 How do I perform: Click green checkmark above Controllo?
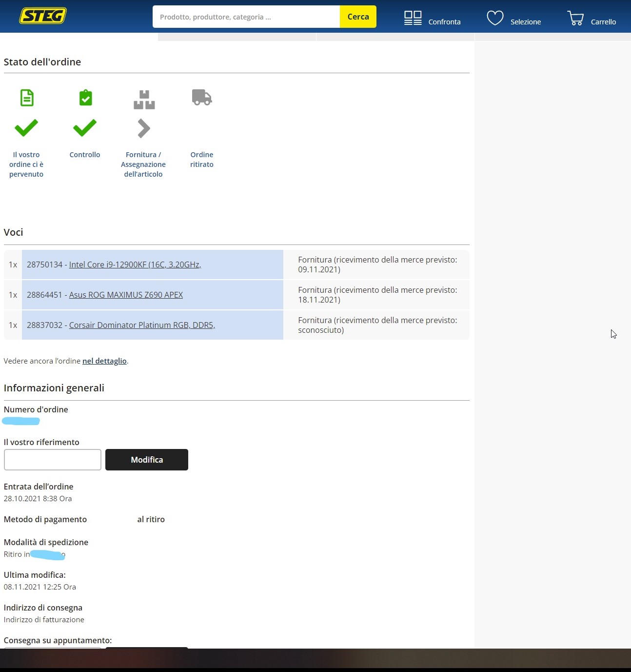[85, 127]
